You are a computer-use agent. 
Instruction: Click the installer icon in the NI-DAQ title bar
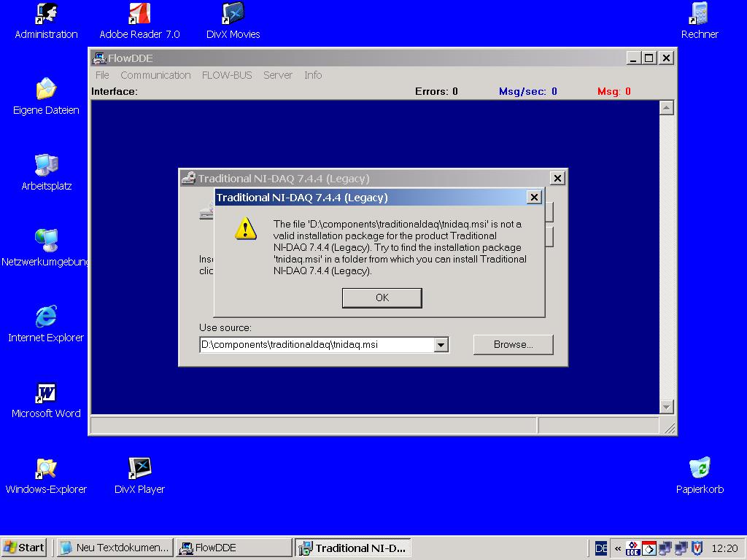(189, 178)
